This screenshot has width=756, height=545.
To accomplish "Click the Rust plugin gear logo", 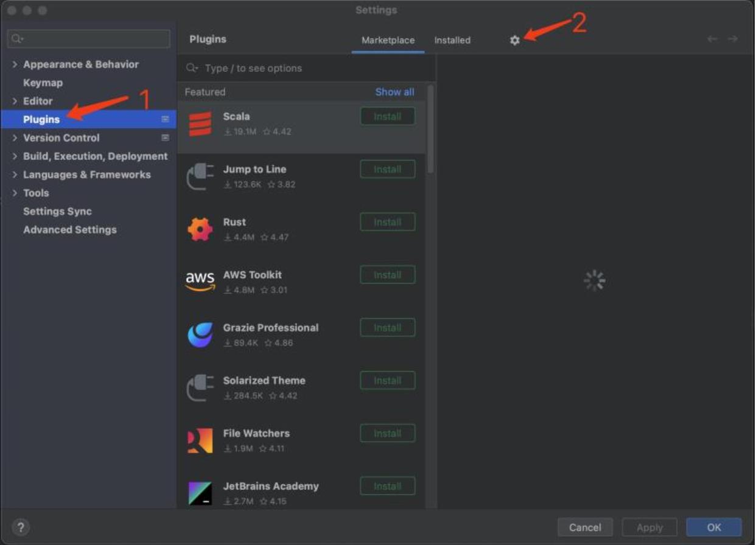I will (x=200, y=229).
